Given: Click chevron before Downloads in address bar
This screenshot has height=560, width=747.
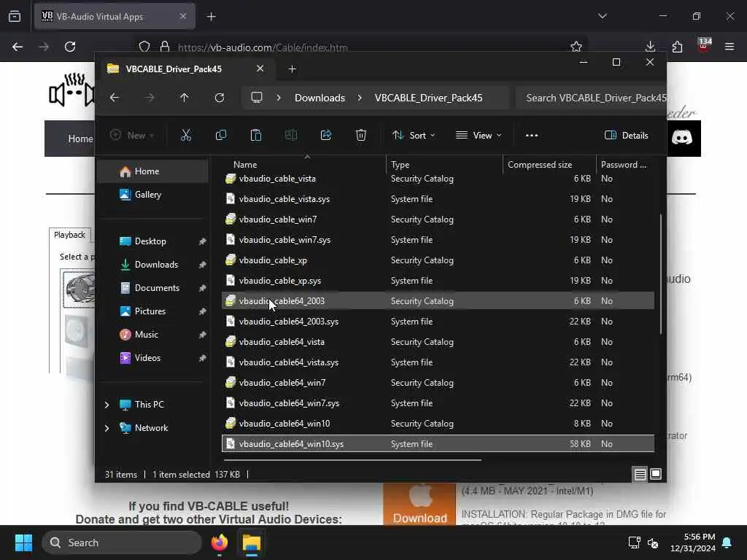Looking at the screenshot, I should pyautogui.click(x=279, y=98).
